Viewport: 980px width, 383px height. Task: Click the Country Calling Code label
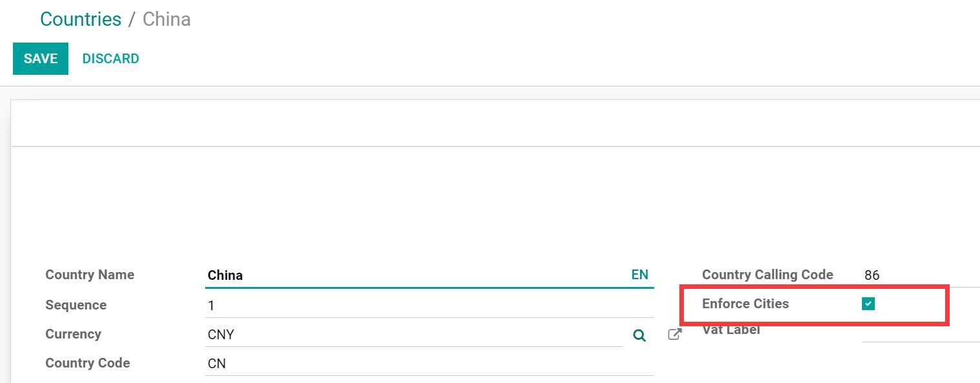(767, 275)
